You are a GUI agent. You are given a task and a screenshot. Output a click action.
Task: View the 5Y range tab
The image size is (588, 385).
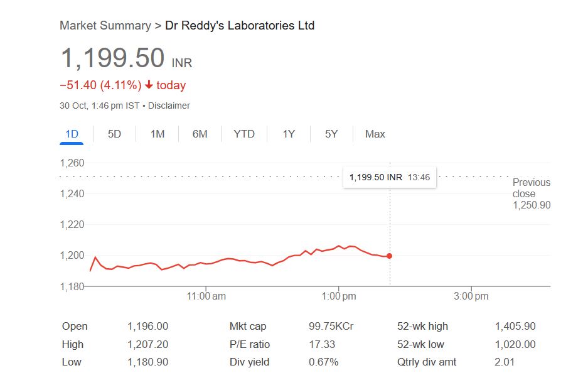(x=331, y=134)
